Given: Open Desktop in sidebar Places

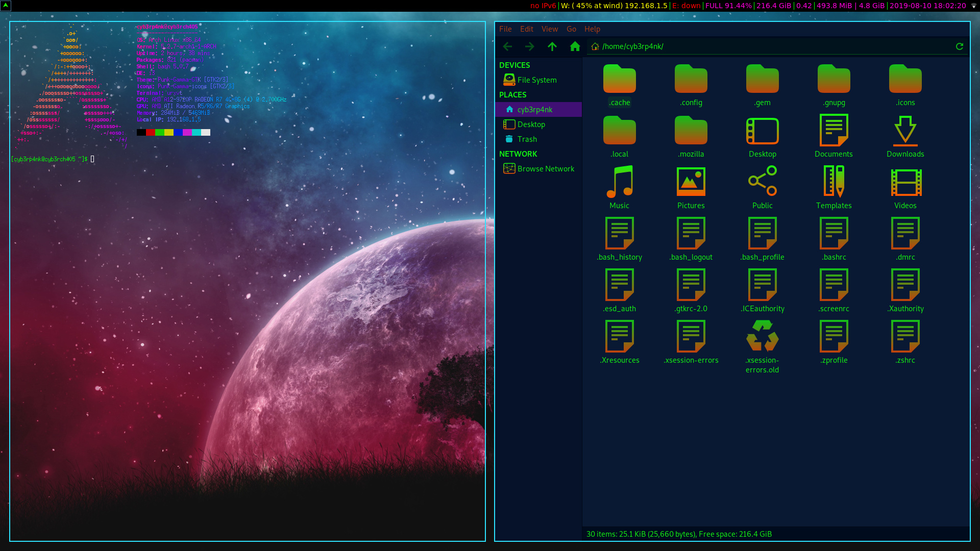Looking at the screenshot, I should coord(538,124).
